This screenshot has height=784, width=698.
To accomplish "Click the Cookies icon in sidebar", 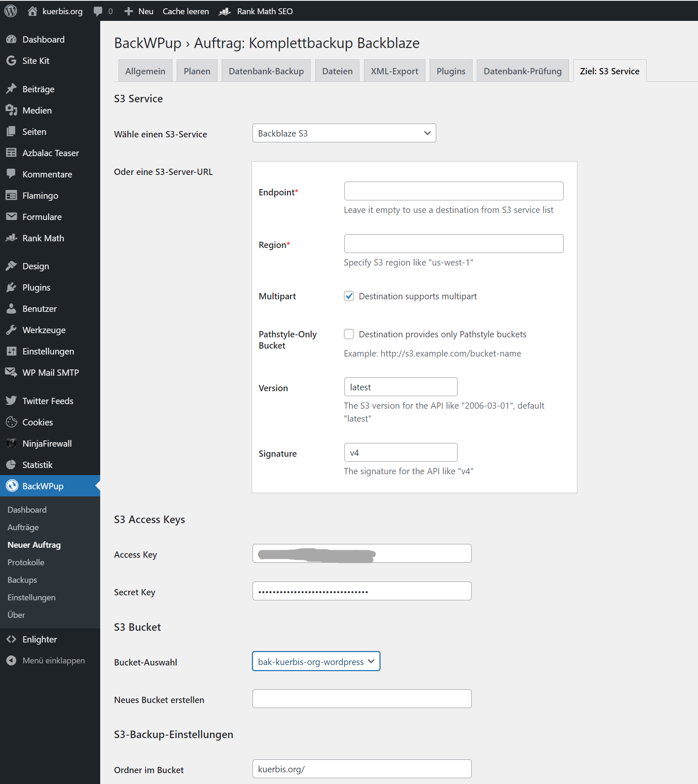I will click(x=11, y=422).
